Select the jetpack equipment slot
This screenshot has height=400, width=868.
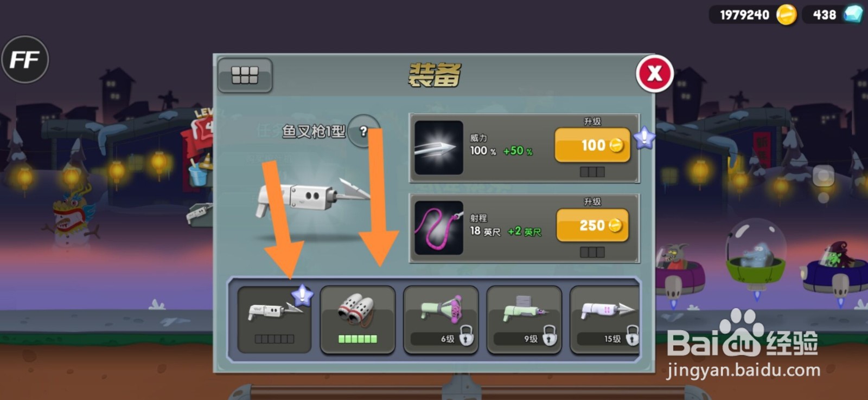358,320
